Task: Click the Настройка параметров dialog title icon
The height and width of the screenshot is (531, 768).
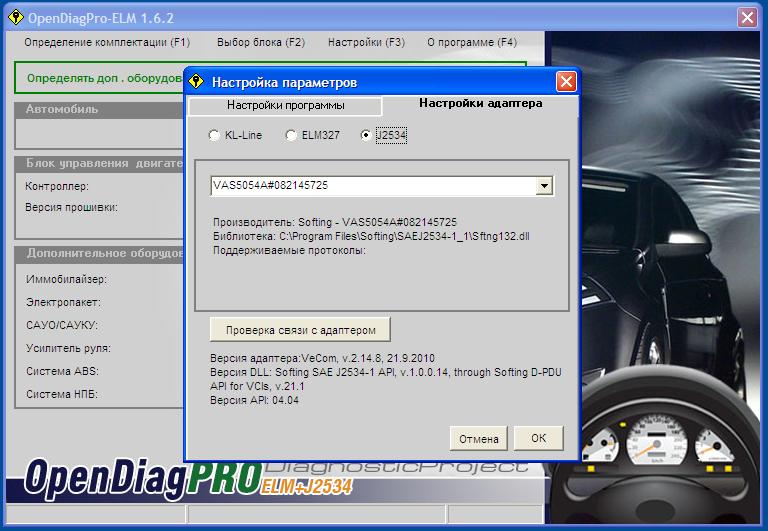Action: click(x=196, y=81)
